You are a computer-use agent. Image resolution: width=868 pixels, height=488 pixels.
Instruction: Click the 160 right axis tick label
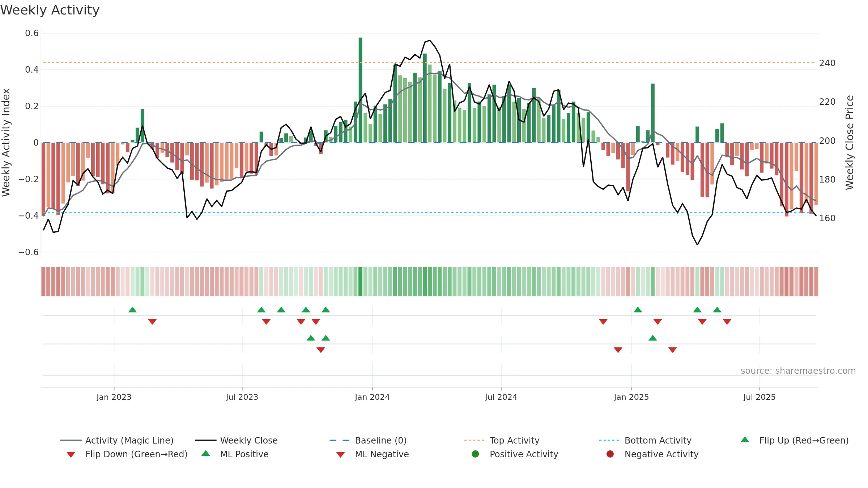[827, 218]
